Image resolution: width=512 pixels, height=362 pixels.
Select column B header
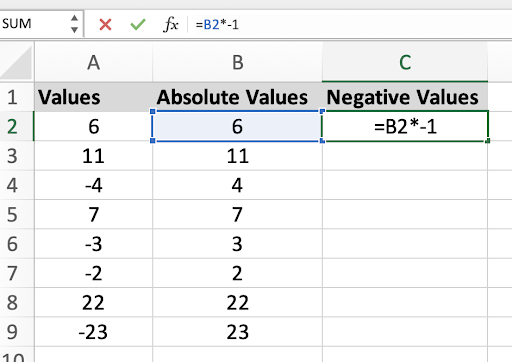tap(237, 62)
